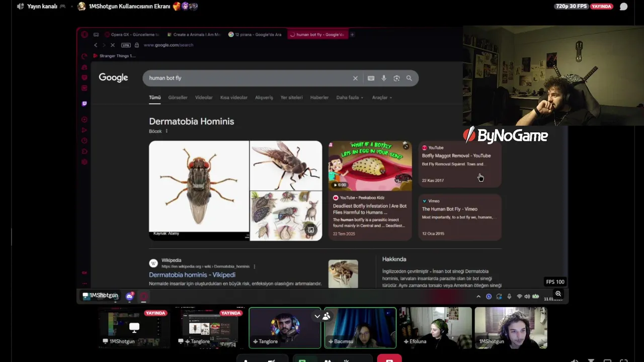This screenshot has width=644, height=362.
Task: Open the Wi-Fi network tray icon
Action: [519, 297]
